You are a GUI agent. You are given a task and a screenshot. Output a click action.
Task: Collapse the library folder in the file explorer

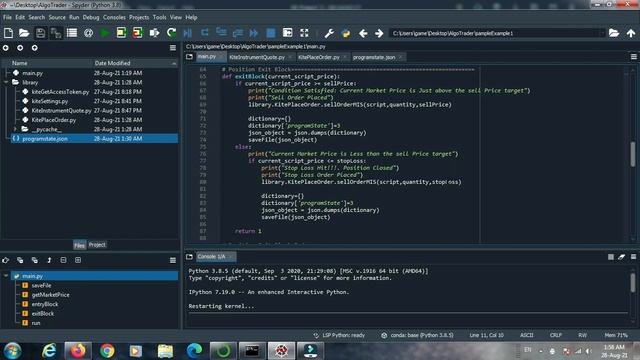click(x=6, y=82)
